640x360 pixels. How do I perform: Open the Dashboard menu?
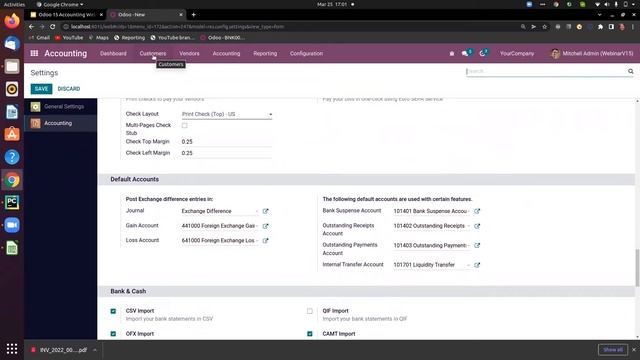tap(113, 53)
